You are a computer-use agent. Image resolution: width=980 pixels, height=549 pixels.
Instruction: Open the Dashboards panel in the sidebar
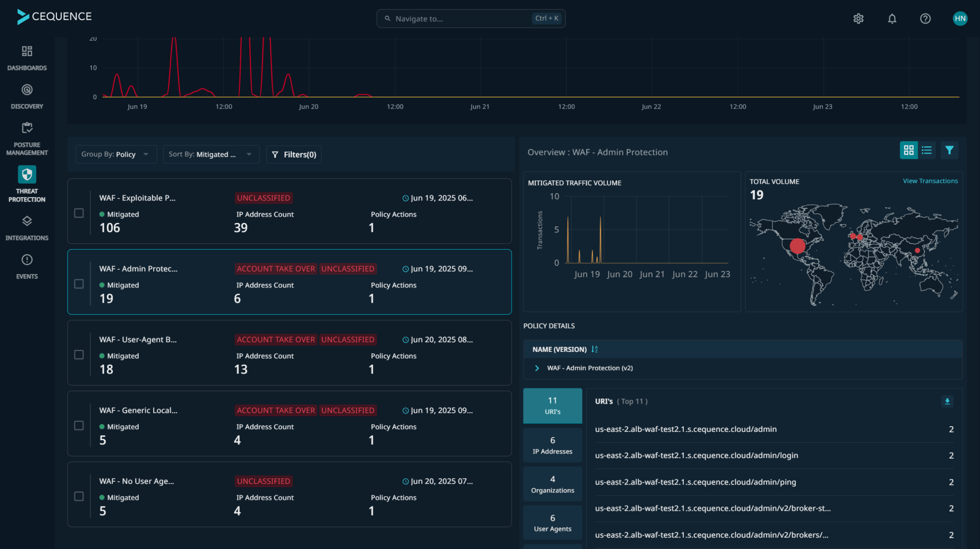pyautogui.click(x=27, y=56)
